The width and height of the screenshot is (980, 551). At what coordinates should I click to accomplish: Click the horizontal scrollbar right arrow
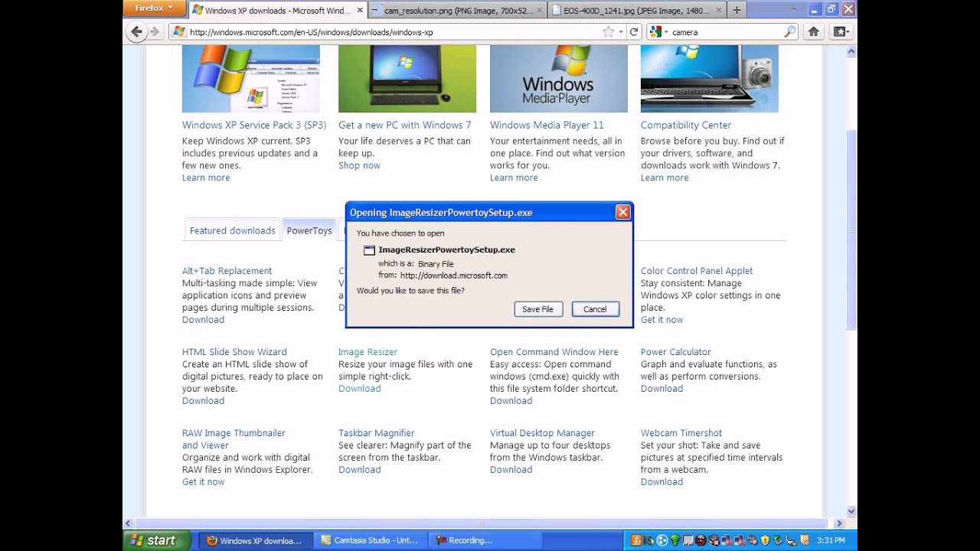point(839,523)
